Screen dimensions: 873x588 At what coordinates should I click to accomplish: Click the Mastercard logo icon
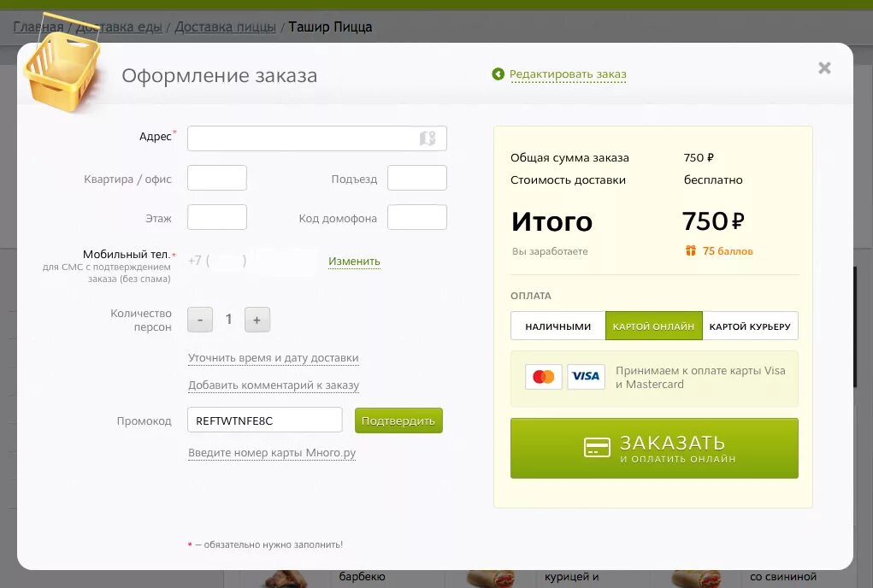(544, 377)
